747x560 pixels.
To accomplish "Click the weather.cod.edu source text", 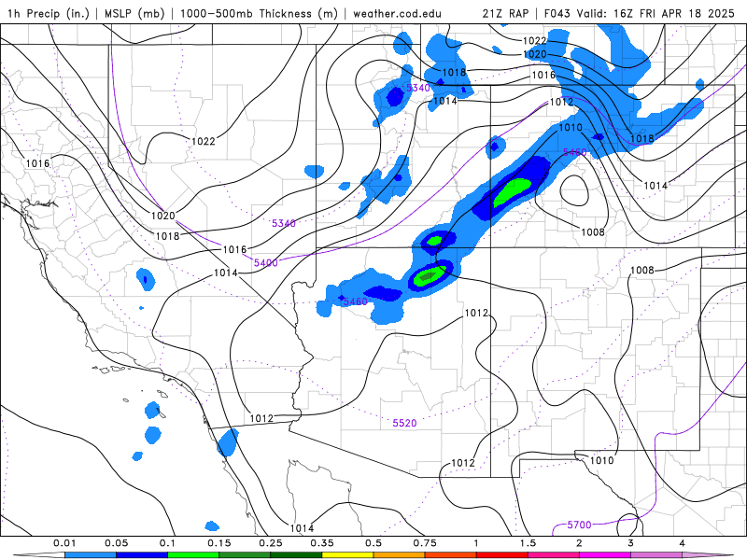I will tap(397, 13).
